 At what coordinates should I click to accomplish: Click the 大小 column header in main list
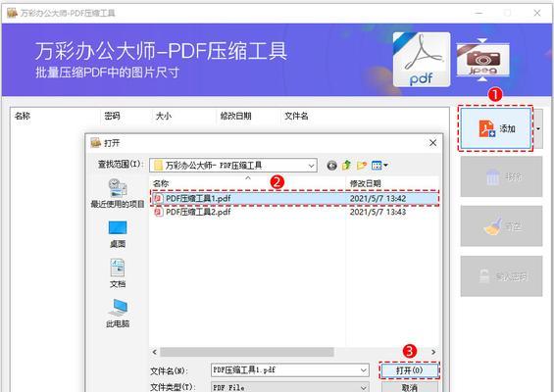[x=164, y=116]
